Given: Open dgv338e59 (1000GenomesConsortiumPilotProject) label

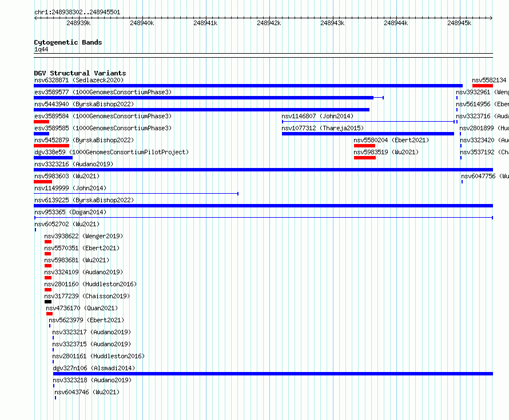Looking at the screenshot, I should (x=112, y=152).
